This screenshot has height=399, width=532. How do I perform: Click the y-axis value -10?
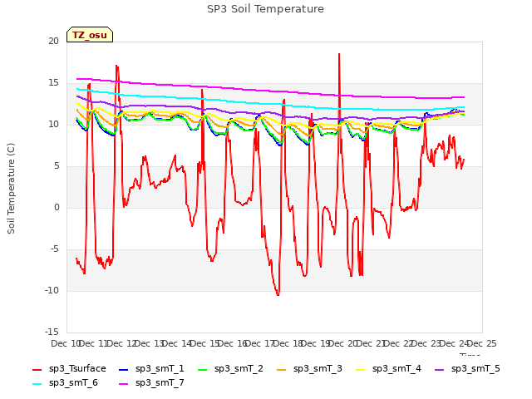[52, 290]
